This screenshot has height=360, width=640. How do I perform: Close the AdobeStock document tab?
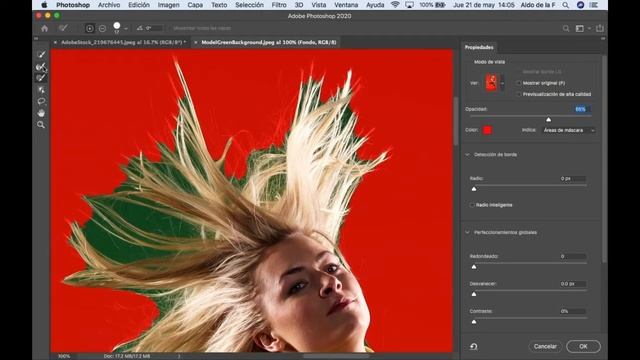pyautogui.click(x=55, y=42)
